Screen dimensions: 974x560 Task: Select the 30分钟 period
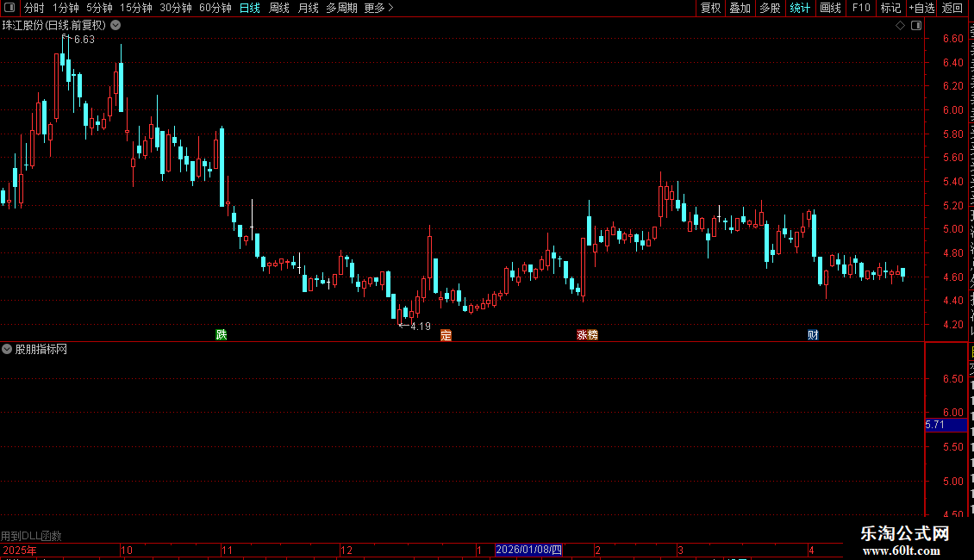click(175, 8)
